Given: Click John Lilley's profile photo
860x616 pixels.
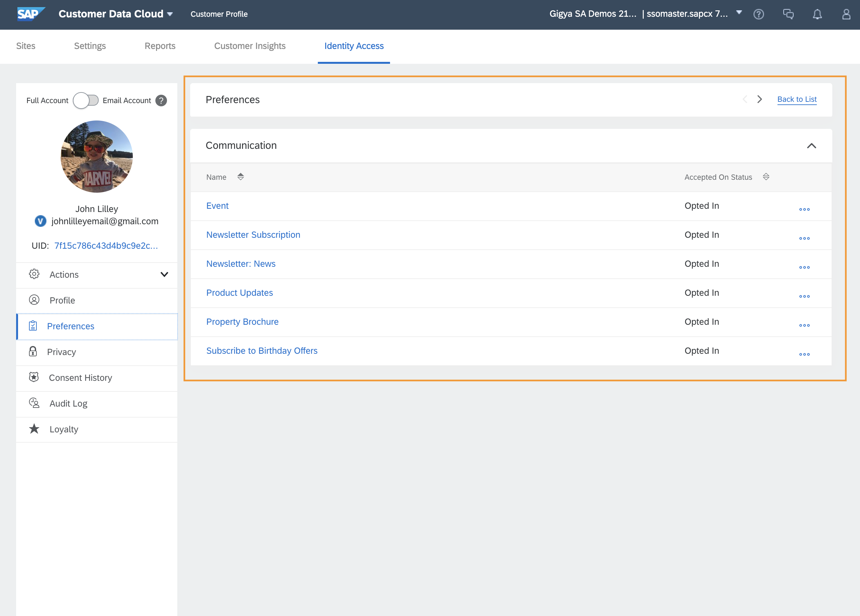Looking at the screenshot, I should tap(97, 156).
